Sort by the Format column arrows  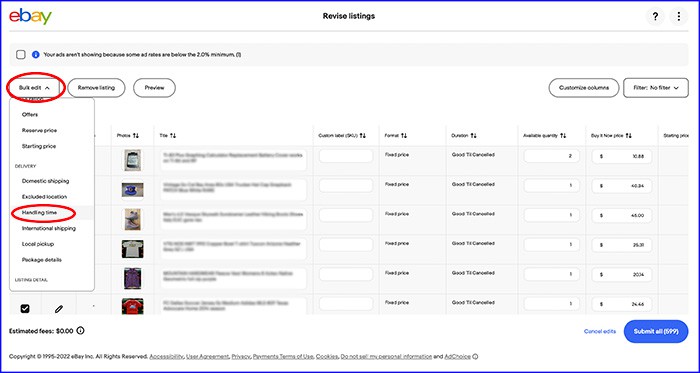pyautogui.click(x=404, y=135)
